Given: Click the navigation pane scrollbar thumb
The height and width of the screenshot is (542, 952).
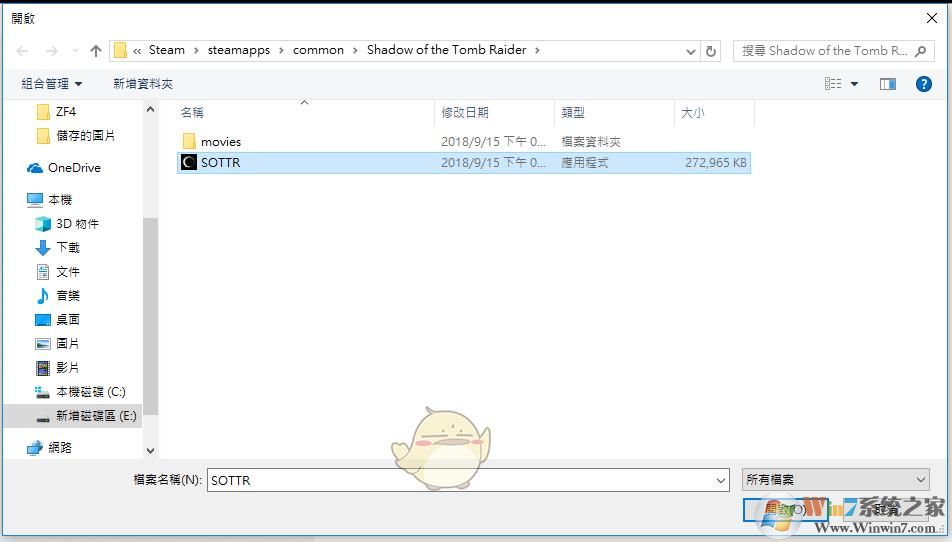Looking at the screenshot, I should coord(151,316).
